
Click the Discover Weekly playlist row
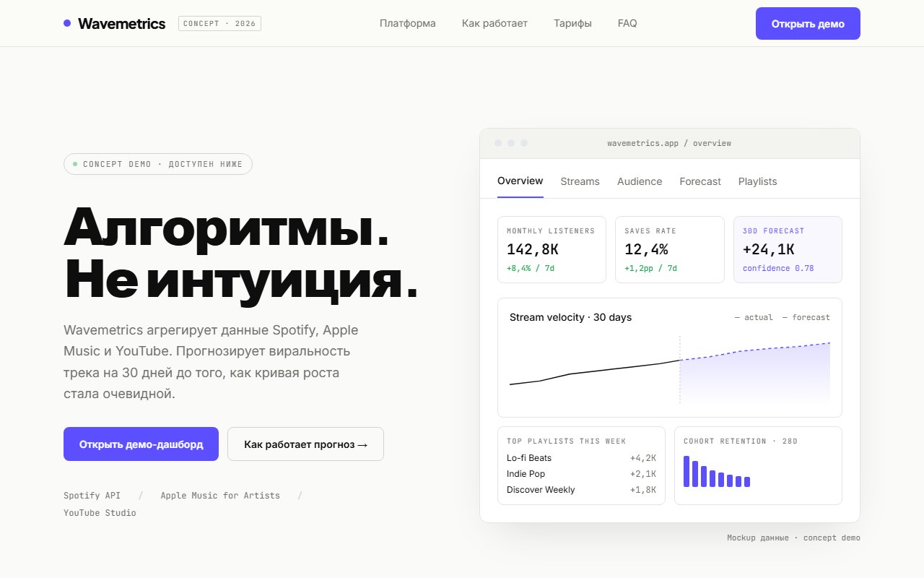[581, 490]
